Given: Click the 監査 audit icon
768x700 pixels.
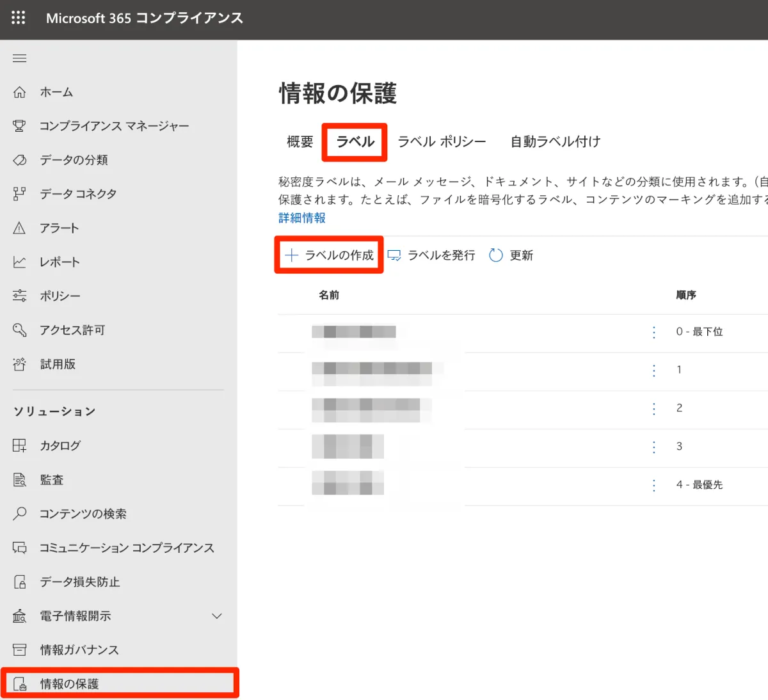Looking at the screenshot, I should tap(20, 480).
